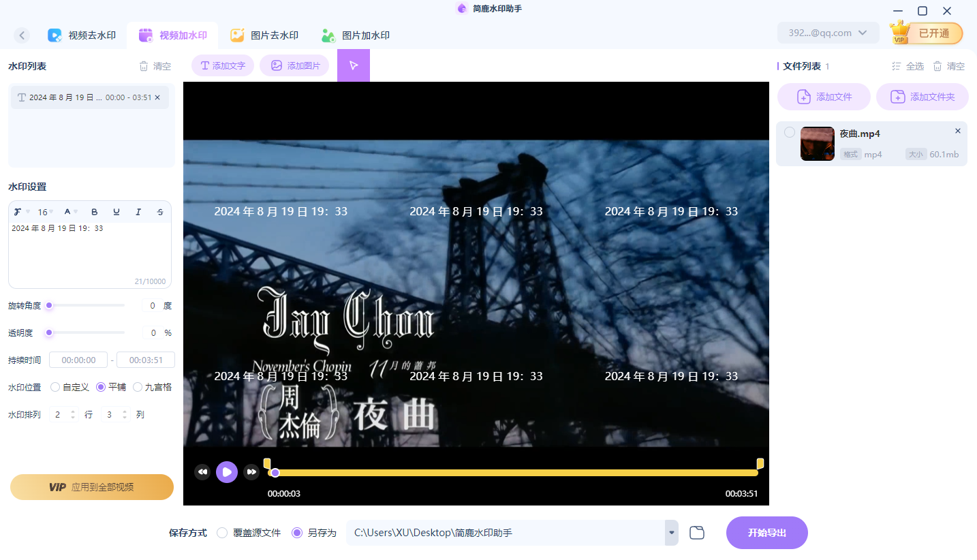977x560 pixels.
Task: Clear the watermark list with 清空
Action: [x=155, y=66]
